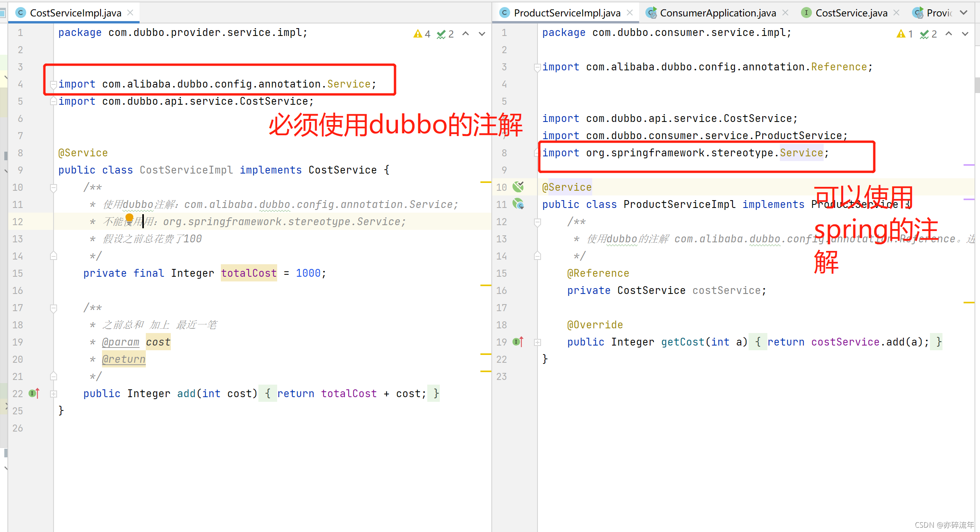
Task: Collapse the import block in CostServiceImpl
Action: [54, 84]
